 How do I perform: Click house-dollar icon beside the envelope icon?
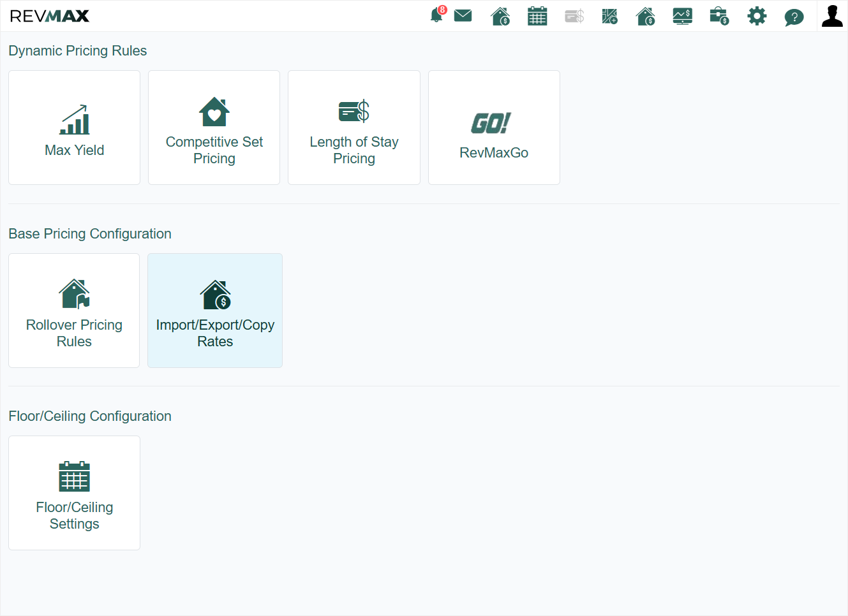(500, 16)
